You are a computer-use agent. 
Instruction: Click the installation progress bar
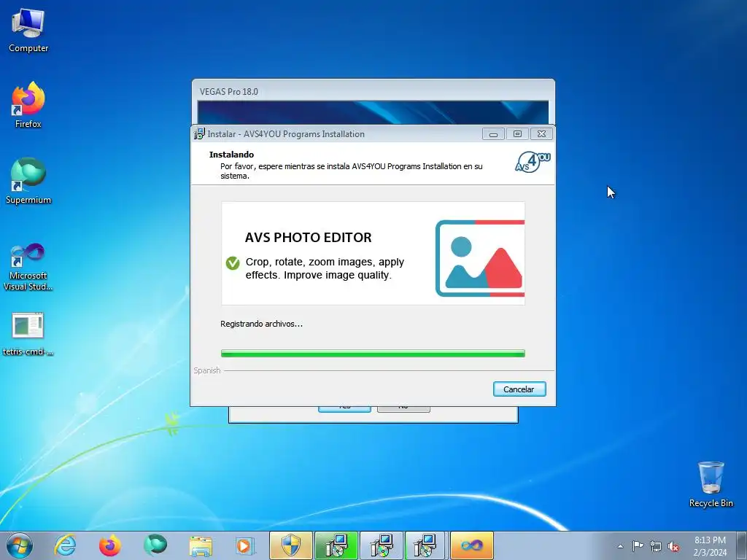pos(373,354)
